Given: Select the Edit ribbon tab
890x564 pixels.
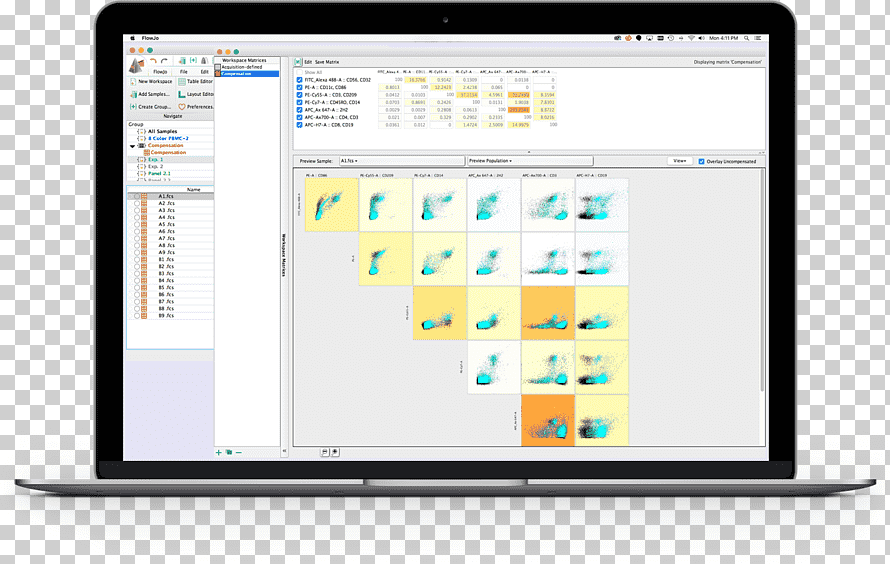Looking at the screenshot, I should [204, 72].
